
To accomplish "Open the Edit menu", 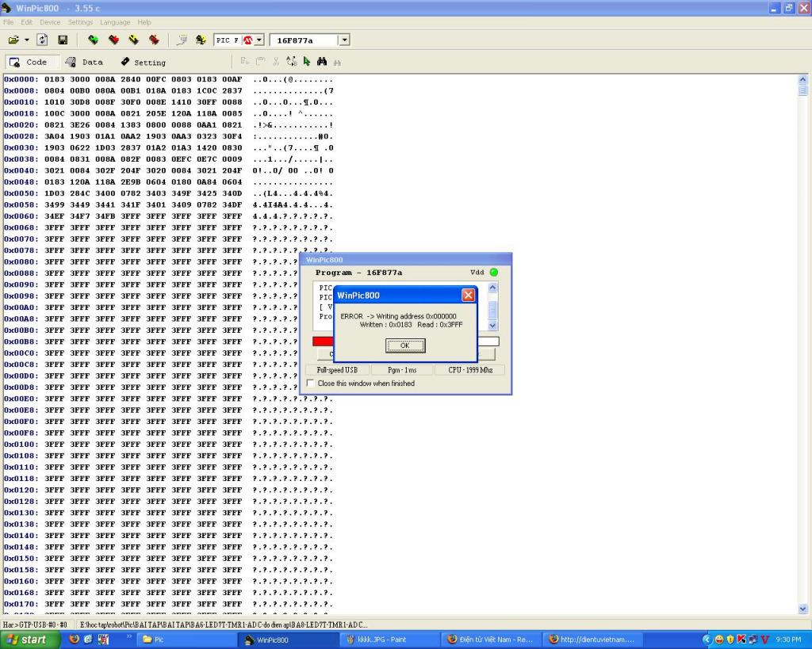I will [x=26, y=22].
